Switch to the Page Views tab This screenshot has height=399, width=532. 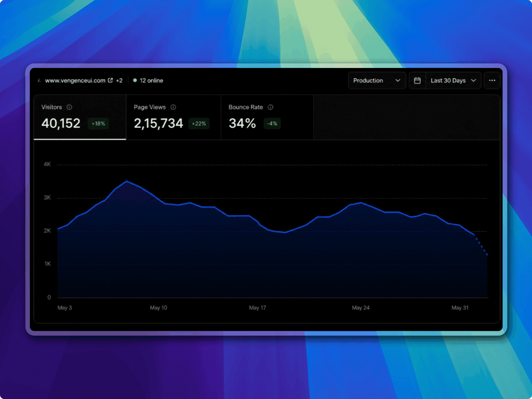[x=174, y=117]
